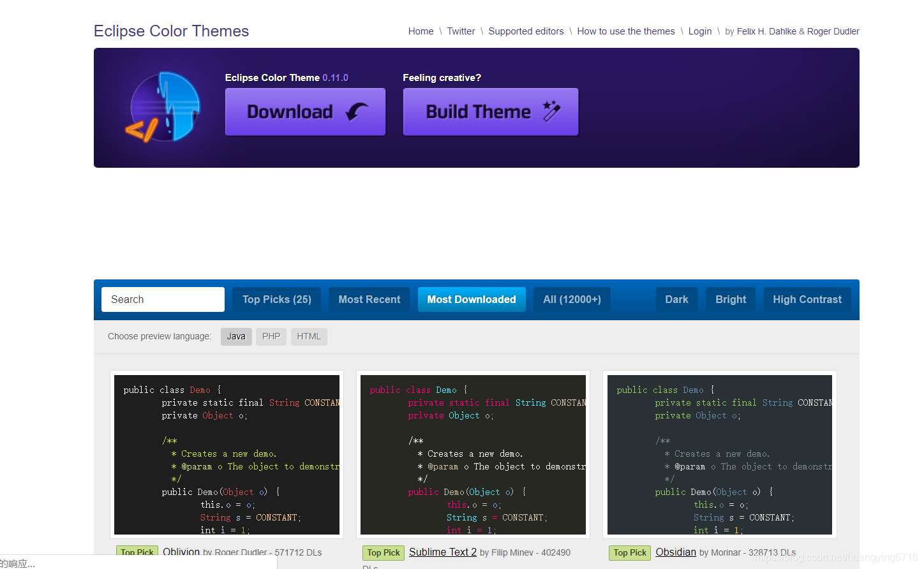Viewport: 924px width, 569px height.
Task: Click the Top Pick badge beside Obsidian
Action: 630,552
